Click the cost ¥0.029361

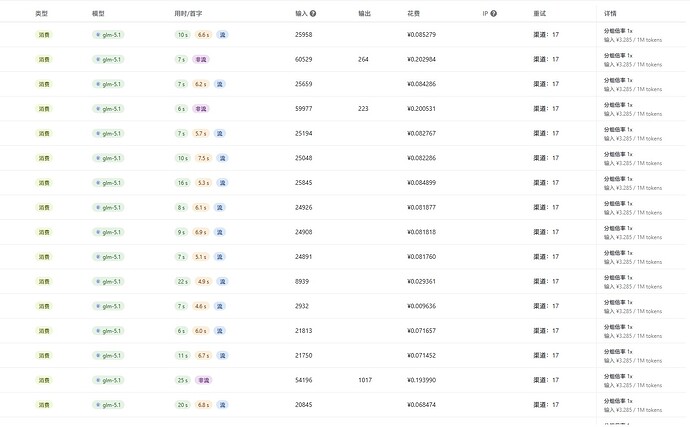[x=422, y=281]
